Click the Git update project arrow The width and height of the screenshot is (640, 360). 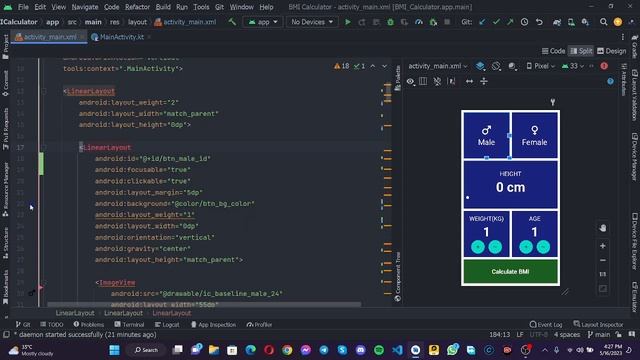(x=482, y=22)
